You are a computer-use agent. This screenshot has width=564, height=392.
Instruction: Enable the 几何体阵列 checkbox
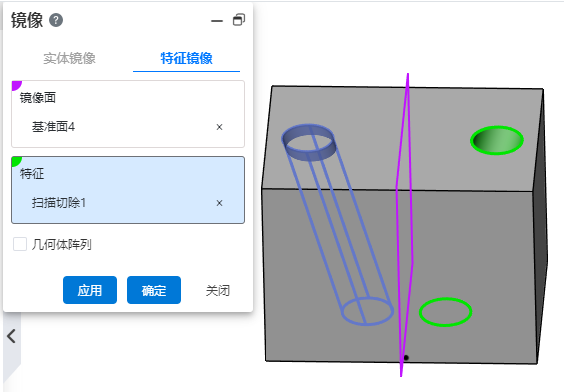20,244
